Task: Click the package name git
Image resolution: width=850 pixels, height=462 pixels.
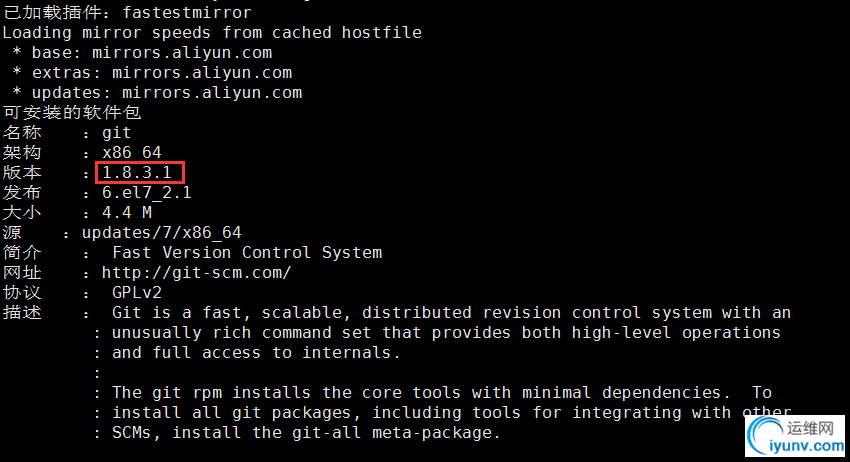Action: pyautogui.click(x=117, y=133)
